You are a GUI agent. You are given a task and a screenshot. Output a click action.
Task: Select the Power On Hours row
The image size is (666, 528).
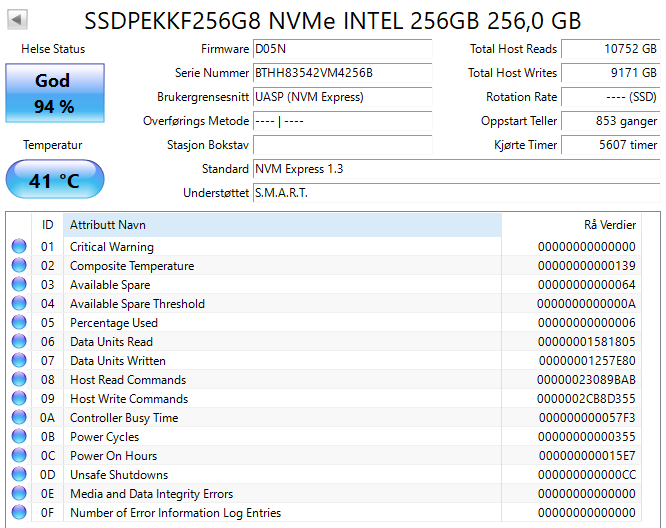point(330,456)
